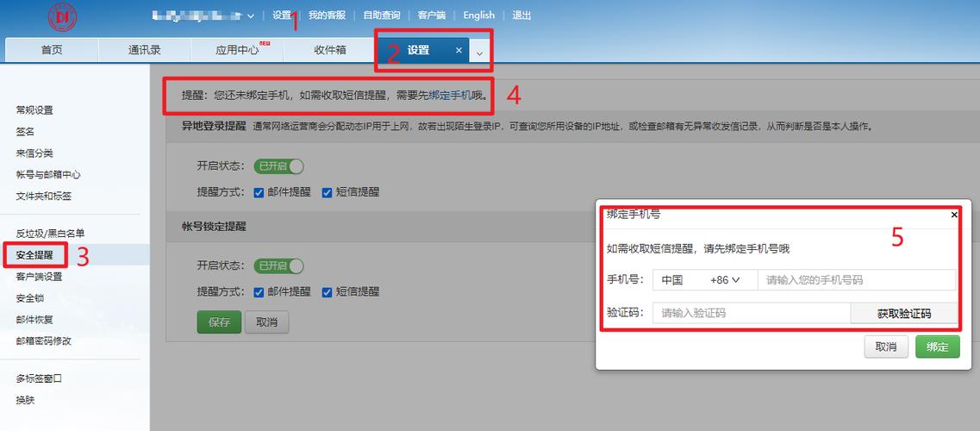Image resolution: width=980 pixels, height=431 pixels.
Task: Open 反垃圾/黑白名单 in sidebar
Action: click(50, 234)
